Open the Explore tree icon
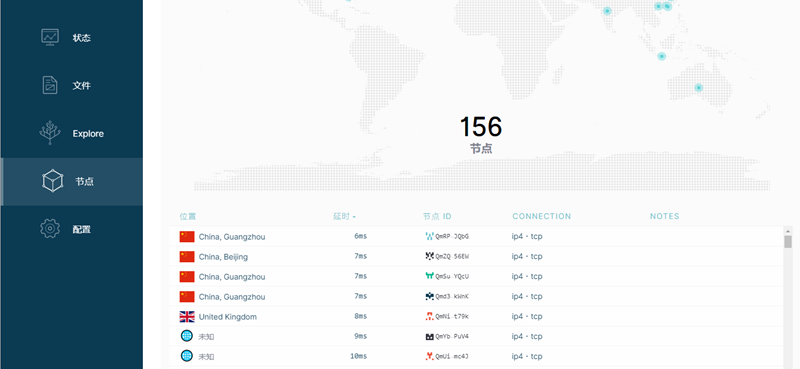Screen dimensions: 800x369 pyautogui.click(x=50, y=133)
